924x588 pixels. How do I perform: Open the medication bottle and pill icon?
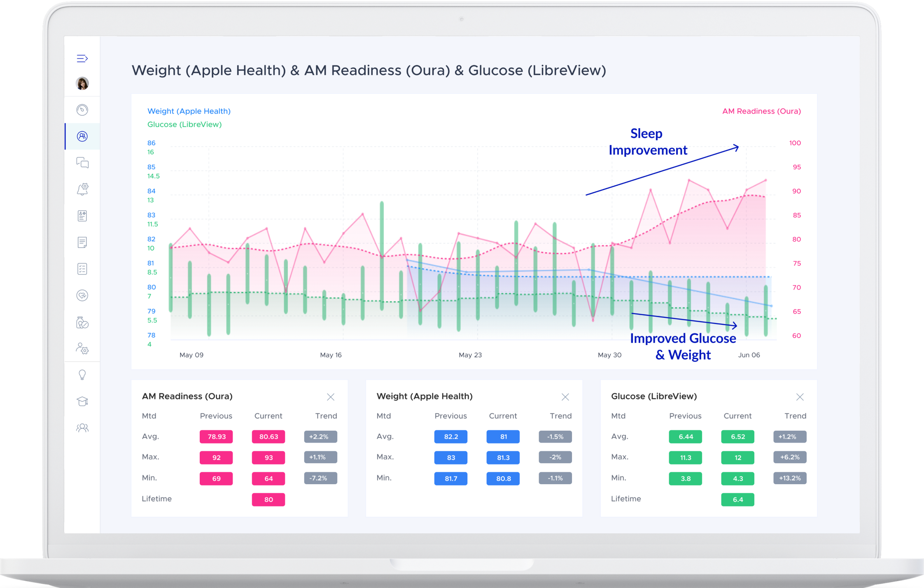tap(82, 322)
